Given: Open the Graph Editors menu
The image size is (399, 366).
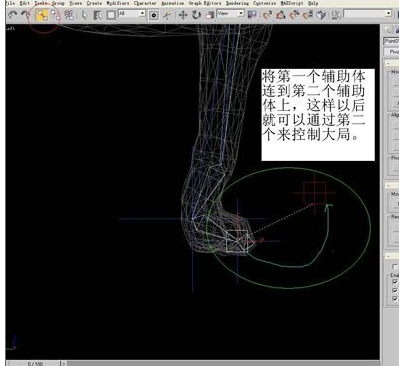Looking at the screenshot, I should (205, 3).
